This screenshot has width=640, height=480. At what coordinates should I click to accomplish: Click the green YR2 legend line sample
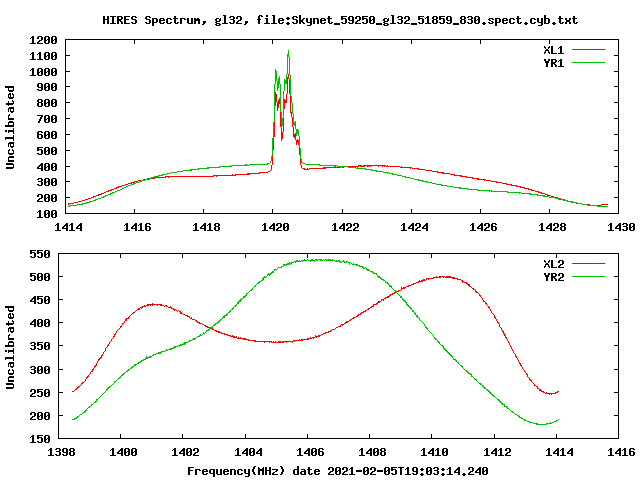(588, 276)
